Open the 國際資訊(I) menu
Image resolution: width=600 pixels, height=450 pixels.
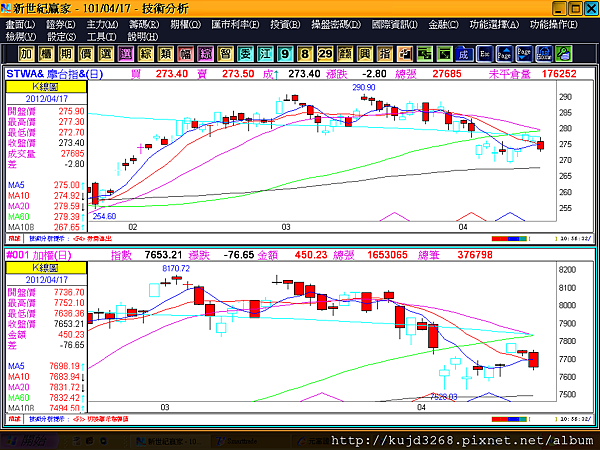(395, 25)
